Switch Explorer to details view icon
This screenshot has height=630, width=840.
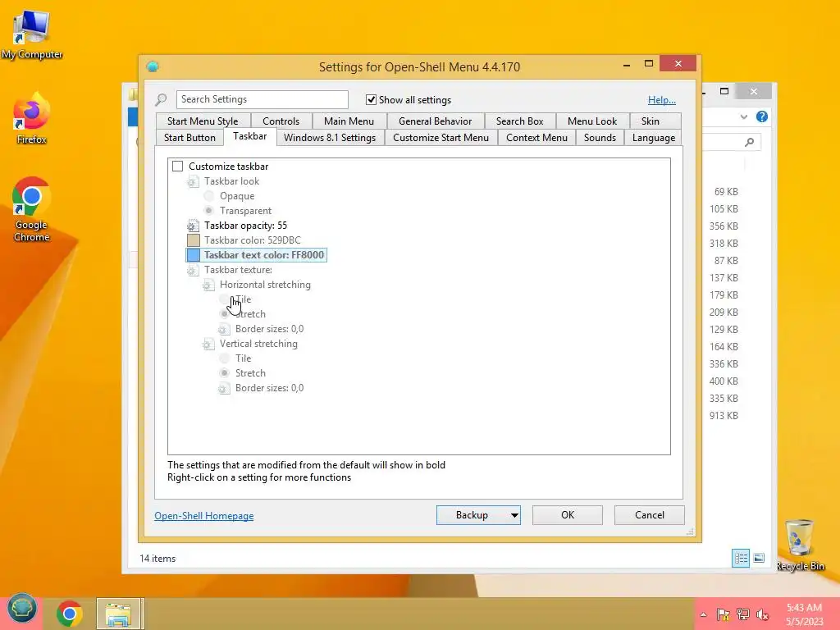[x=741, y=558]
